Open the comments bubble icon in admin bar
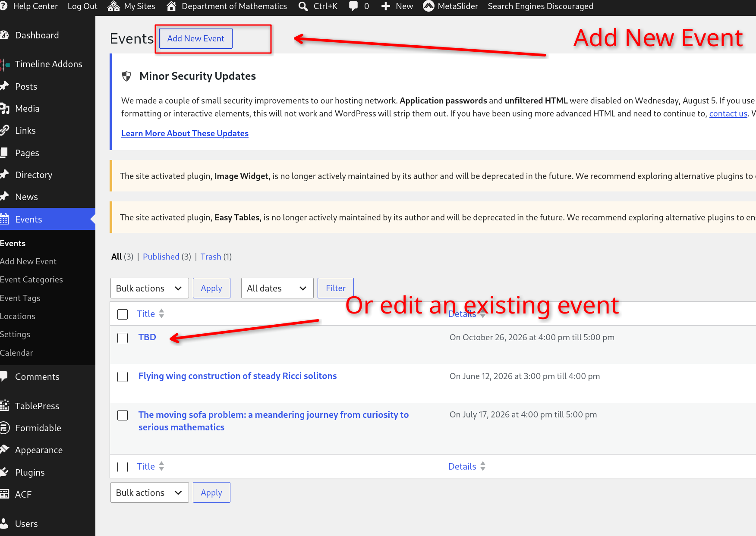The image size is (756, 536). 353,6
